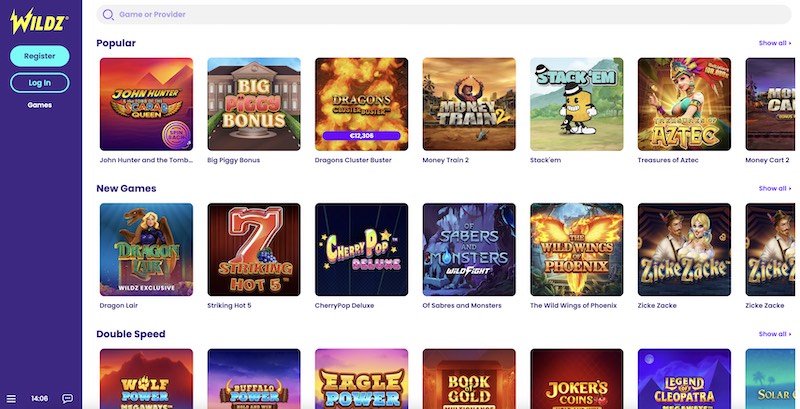
Task: Select Games in the sidebar
Action: click(x=40, y=105)
